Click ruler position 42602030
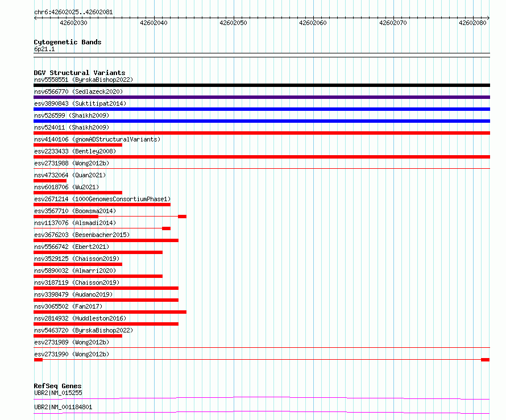This screenshot has height=420, width=506. [73, 23]
